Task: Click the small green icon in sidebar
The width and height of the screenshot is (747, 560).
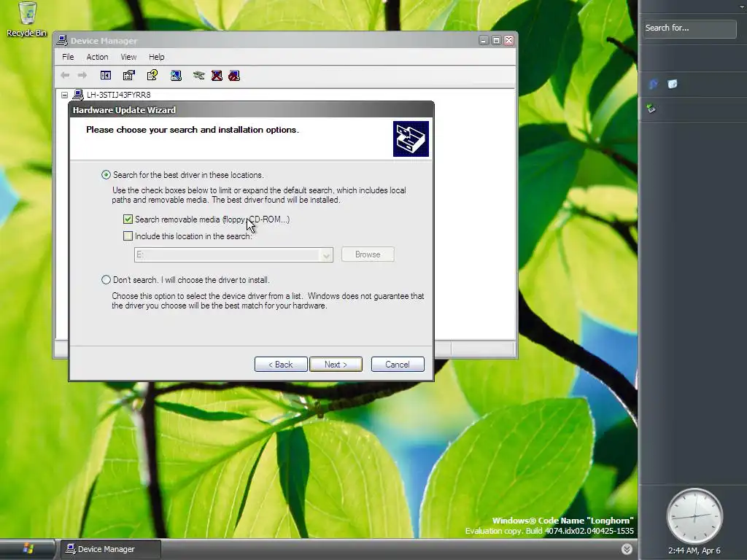Action: [x=651, y=109]
